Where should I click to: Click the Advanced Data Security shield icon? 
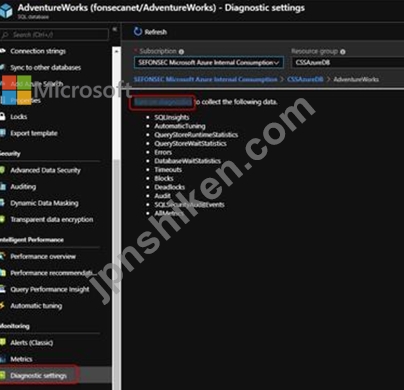tap(3, 170)
